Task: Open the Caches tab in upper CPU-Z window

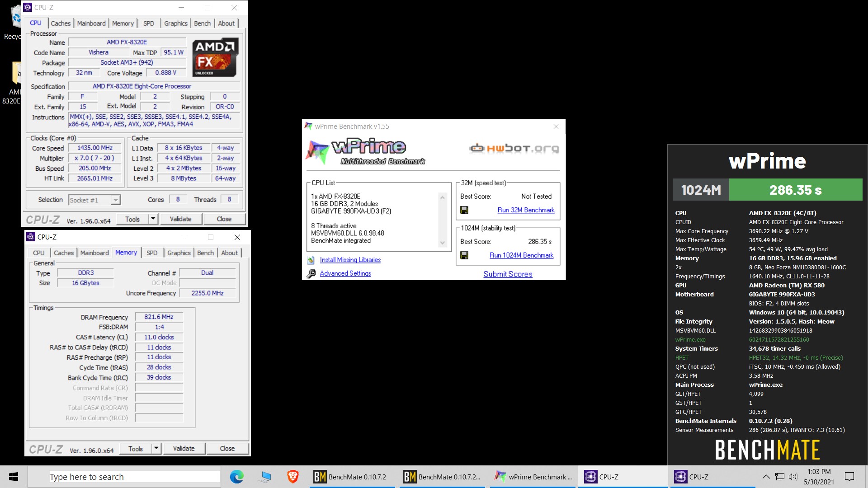Action: click(x=61, y=23)
